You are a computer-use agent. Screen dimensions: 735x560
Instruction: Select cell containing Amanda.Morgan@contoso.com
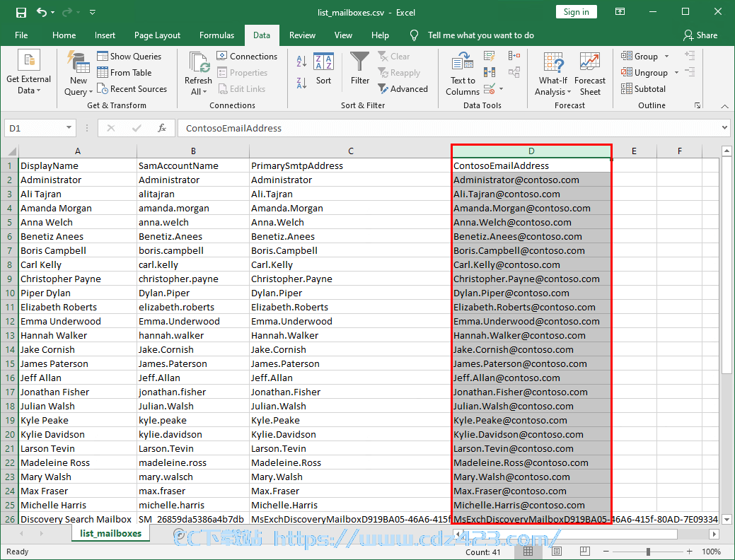(x=531, y=208)
